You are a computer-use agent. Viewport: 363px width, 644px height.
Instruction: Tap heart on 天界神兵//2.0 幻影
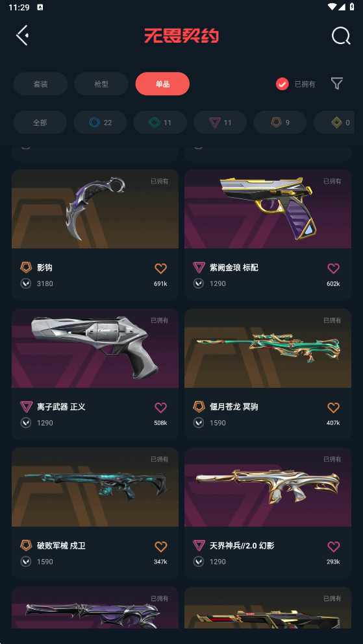point(333,547)
